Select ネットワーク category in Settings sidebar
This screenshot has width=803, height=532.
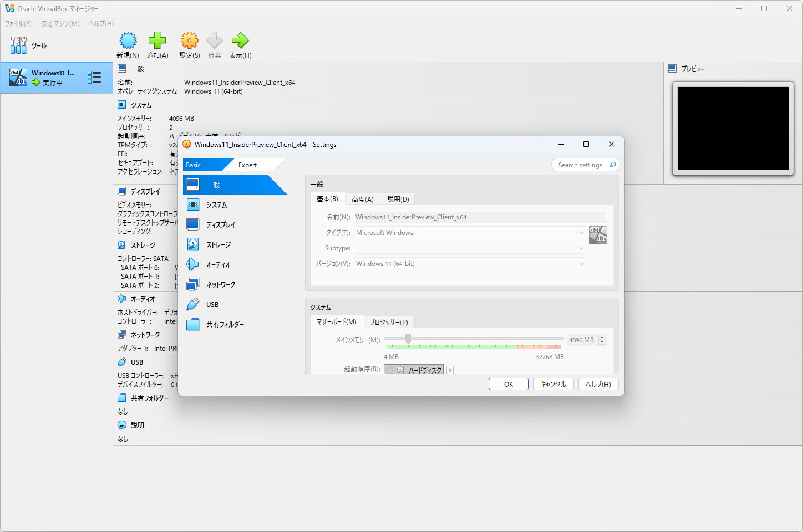click(235, 284)
